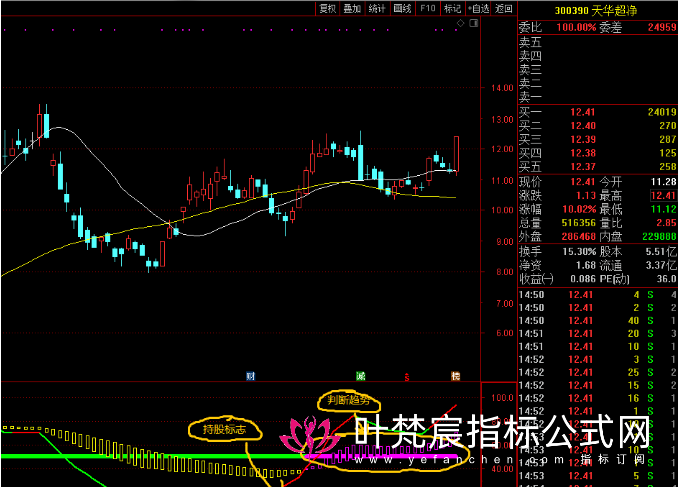Click the 10.00 price axis label
Image resolution: width=679 pixels, height=487 pixels.
[x=502, y=210]
